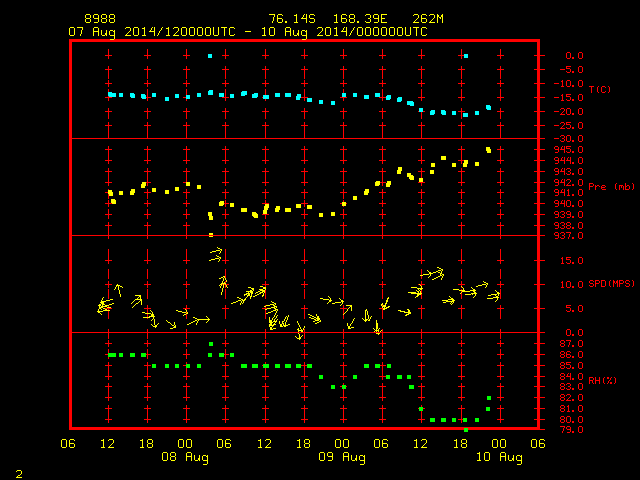The image size is (640, 480).
Task: Click the 09 Aug date label
Action: [x=342, y=457]
